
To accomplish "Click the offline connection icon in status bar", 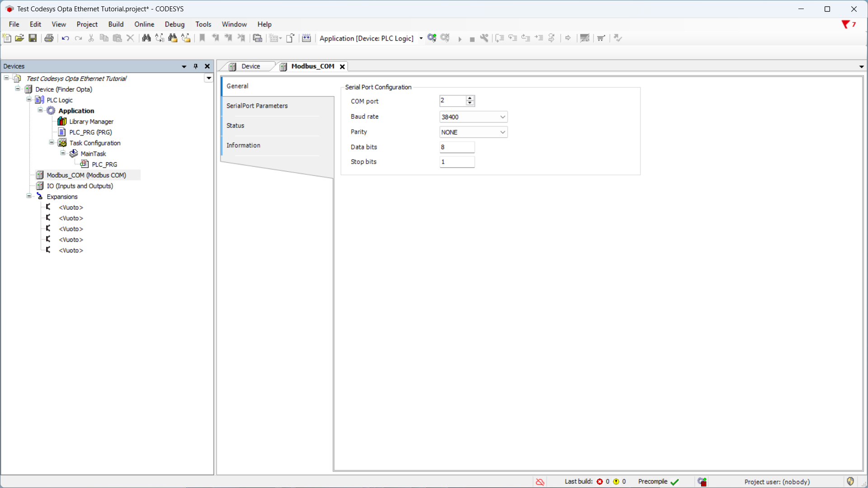I will click(540, 482).
